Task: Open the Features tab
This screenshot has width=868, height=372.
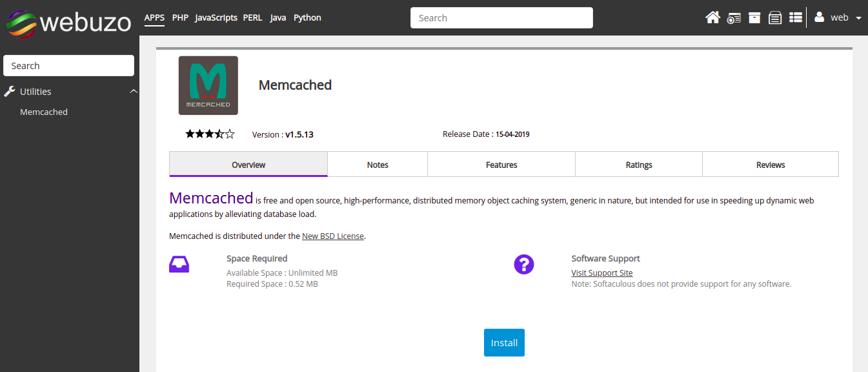Action: point(501,164)
